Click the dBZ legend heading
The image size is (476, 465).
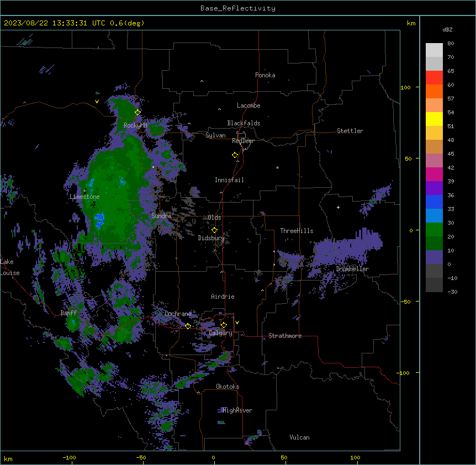pyautogui.click(x=447, y=29)
